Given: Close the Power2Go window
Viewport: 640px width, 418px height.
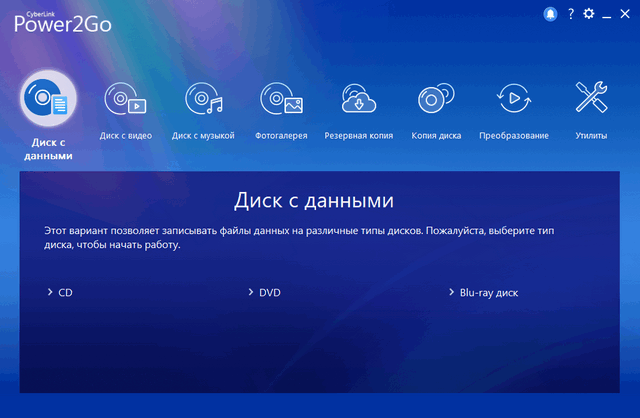Looking at the screenshot, I should pyautogui.click(x=626, y=14).
